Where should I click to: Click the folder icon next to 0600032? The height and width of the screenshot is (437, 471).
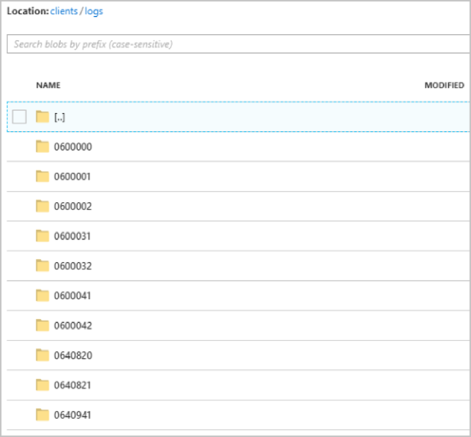42,266
